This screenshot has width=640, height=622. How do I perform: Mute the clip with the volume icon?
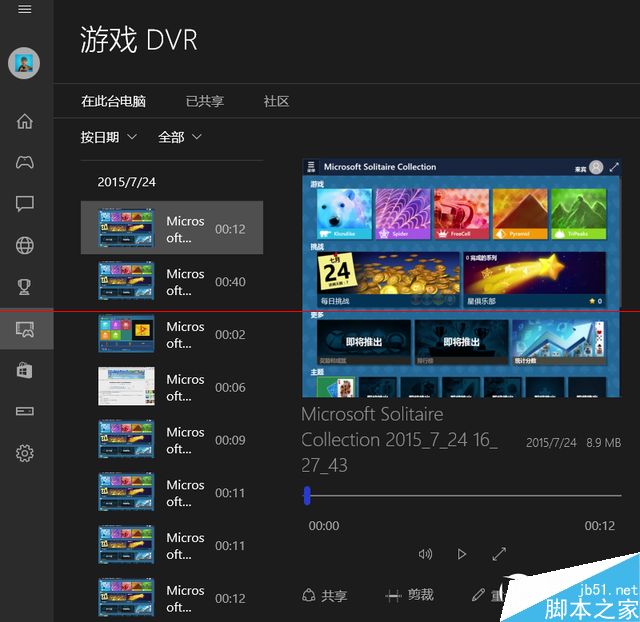point(425,554)
